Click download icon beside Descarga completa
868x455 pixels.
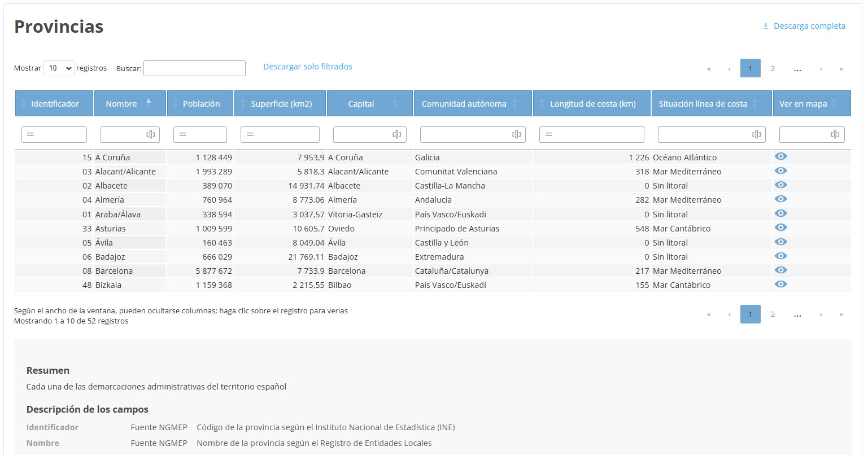pyautogui.click(x=766, y=26)
